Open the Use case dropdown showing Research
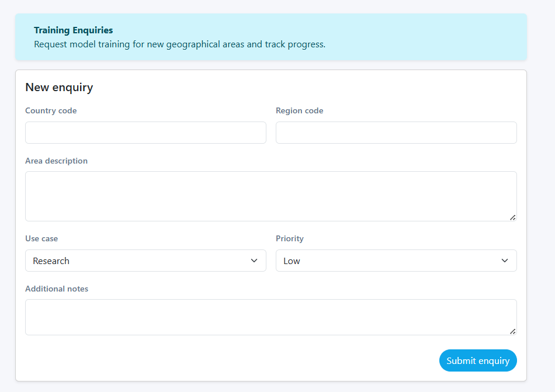The image size is (555, 392). click(145, 261)
